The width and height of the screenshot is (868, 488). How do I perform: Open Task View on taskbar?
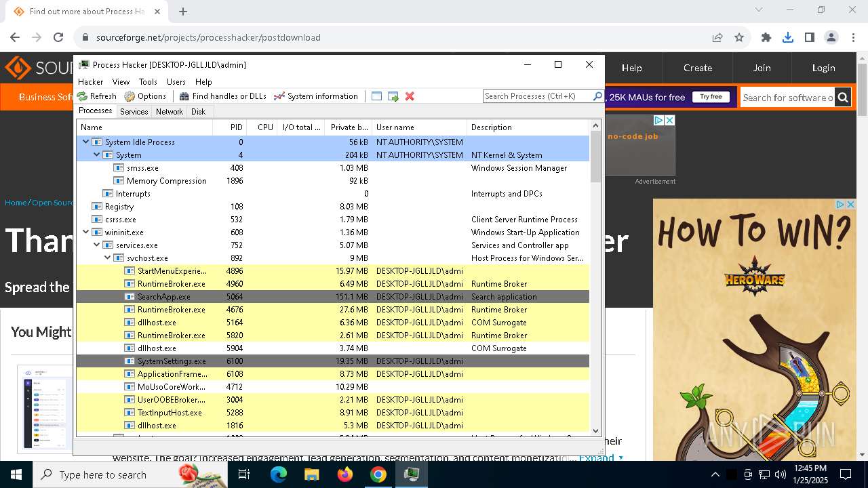tap(244, 474)
